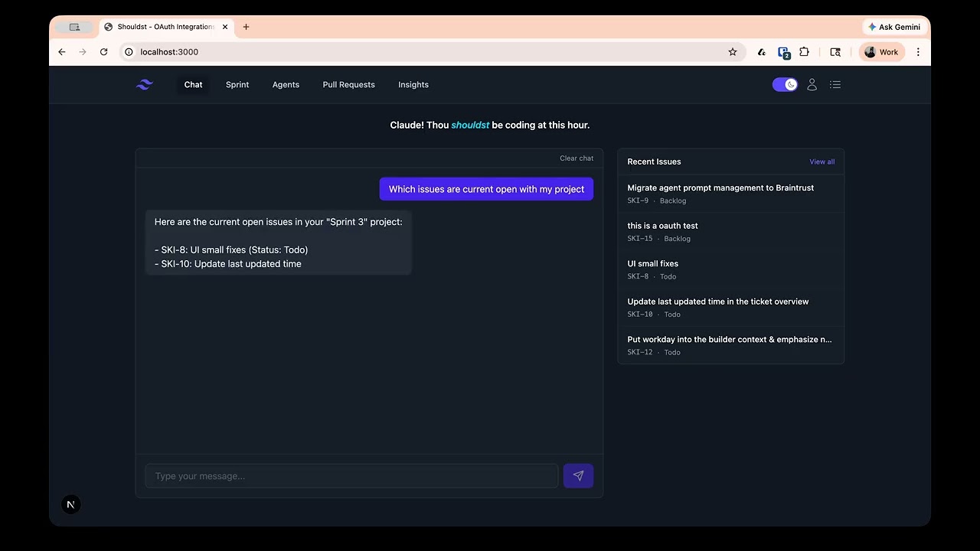Go back with browser back arrow
This screenshot has width=980, height=551.
62,52
